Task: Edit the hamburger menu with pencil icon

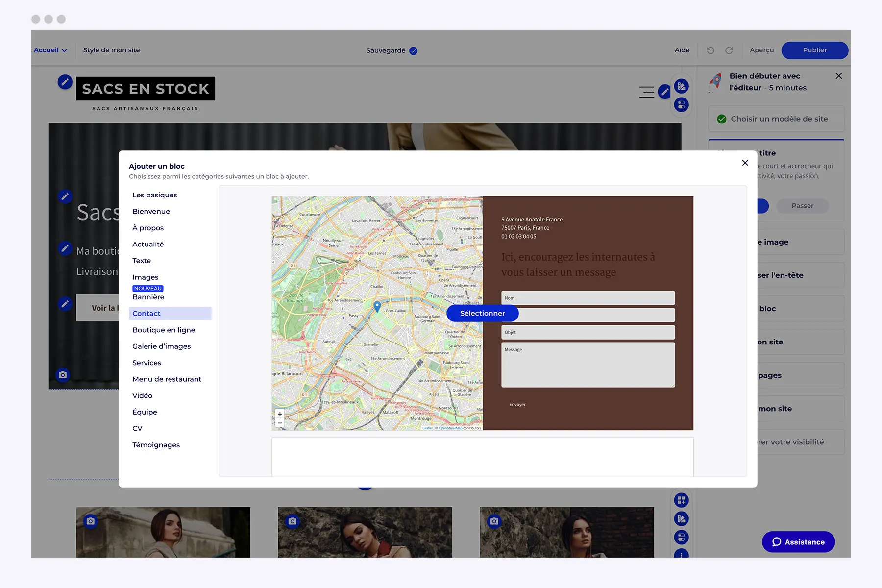Action: point(664,91)
